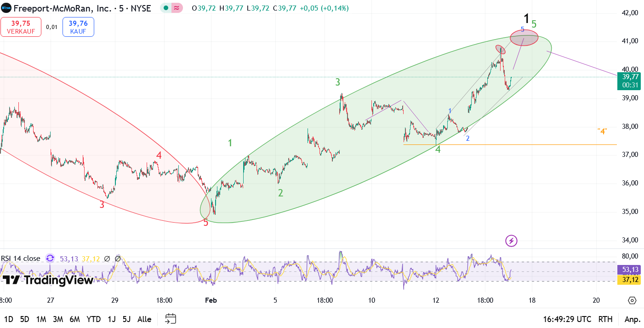Screen dimensions: 644x328
Task: Click the Feb date axis label
Action: (x=211, y=300)
